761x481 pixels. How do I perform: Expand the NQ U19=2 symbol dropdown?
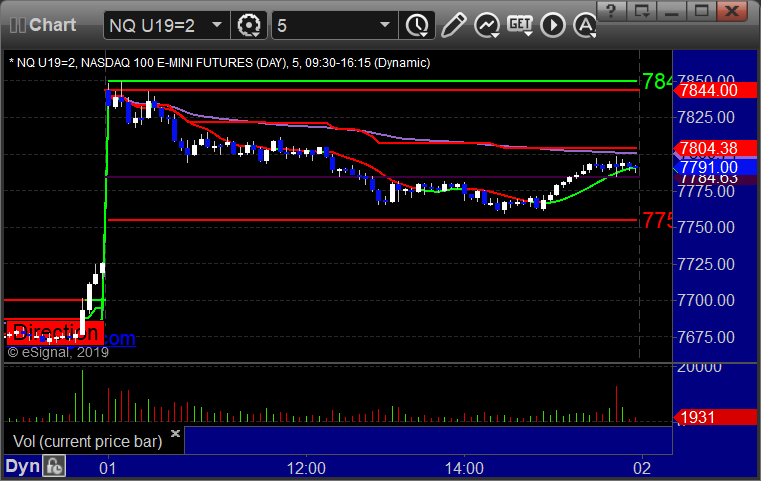coord(217,25)
